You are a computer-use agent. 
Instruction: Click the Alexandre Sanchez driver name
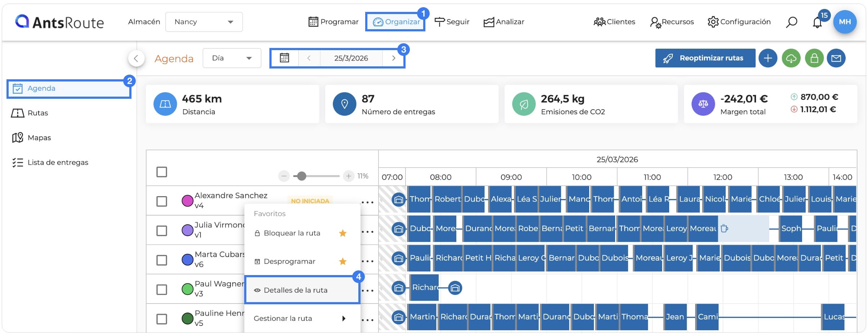(231, 195)
